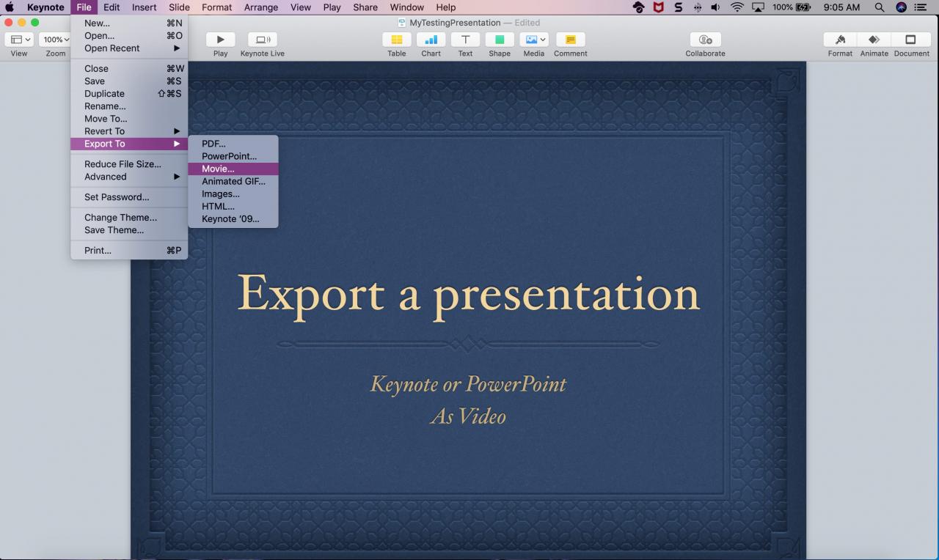The image size is (939, 560).
Task: Select Change Theme... menu item
Action: 129,218
